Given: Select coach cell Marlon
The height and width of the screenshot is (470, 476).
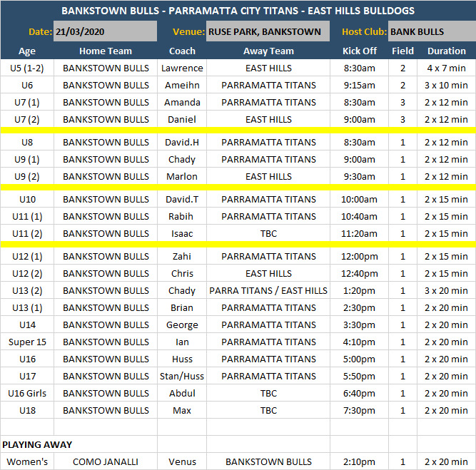Looking at the screenshot, I should tap(182, 176).
